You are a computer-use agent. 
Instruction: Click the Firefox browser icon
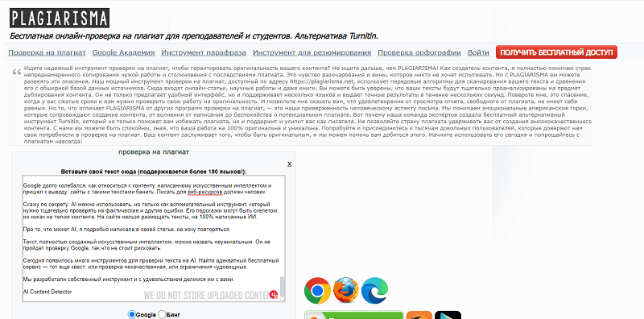coord(346,291)
